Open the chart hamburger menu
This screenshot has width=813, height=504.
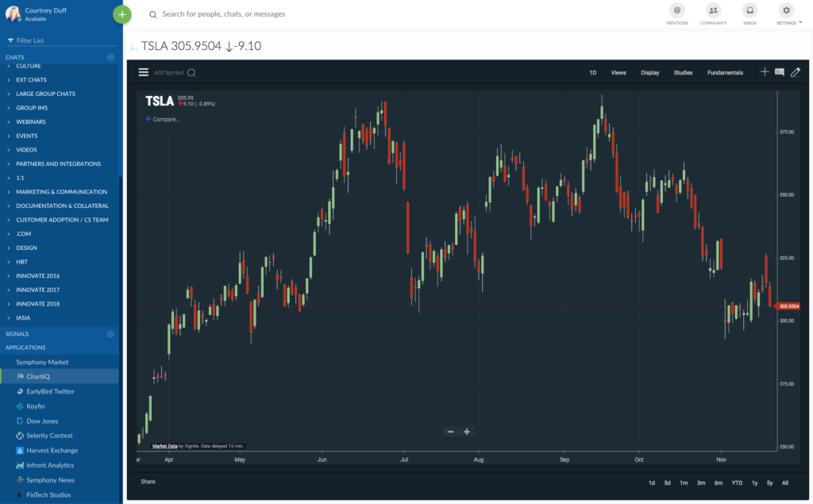[144, 72]
